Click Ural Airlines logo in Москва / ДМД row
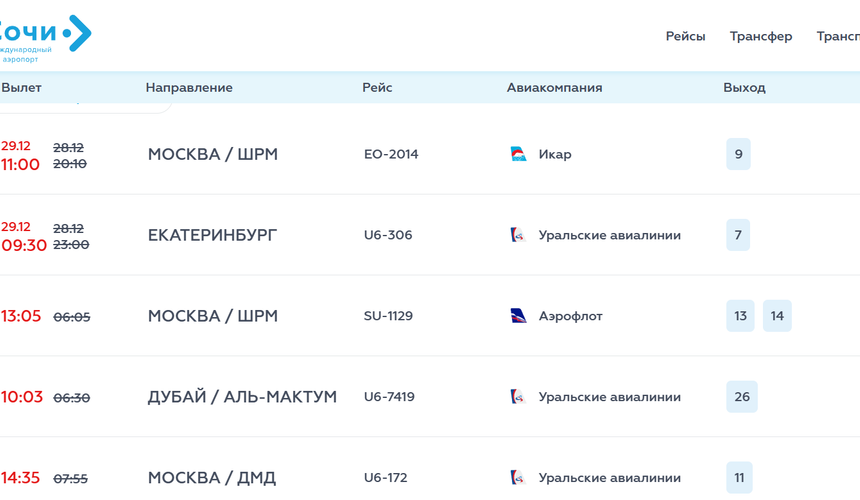The image size is (860, 500). 518,478
